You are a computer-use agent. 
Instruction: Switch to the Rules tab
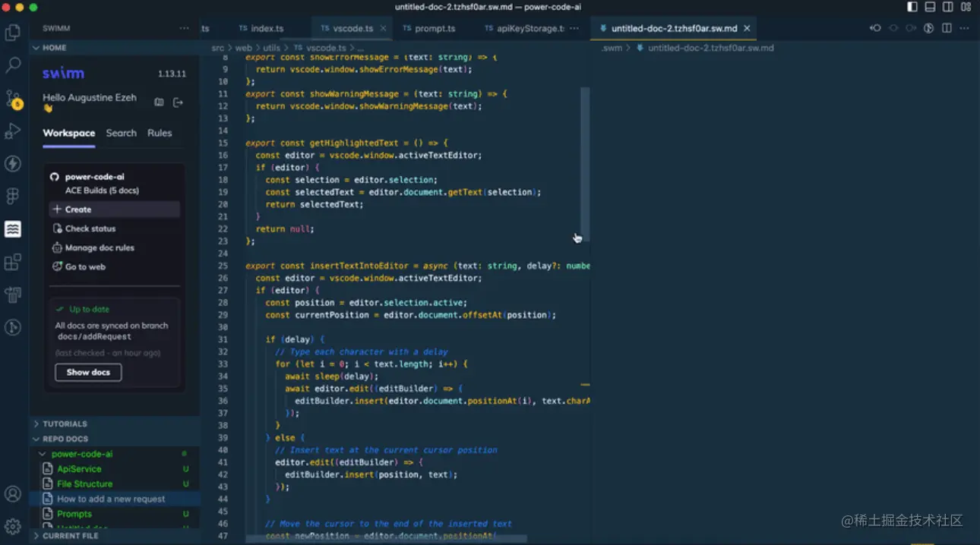(x=160, y=133)
